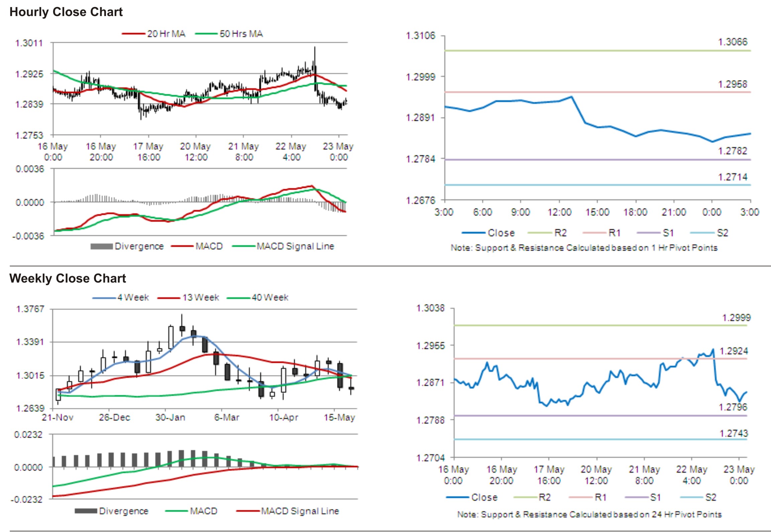Select the "9:00" time axis label
This screenshot has width=771, height=532.
pyautogui.click(x=521, y=212)
